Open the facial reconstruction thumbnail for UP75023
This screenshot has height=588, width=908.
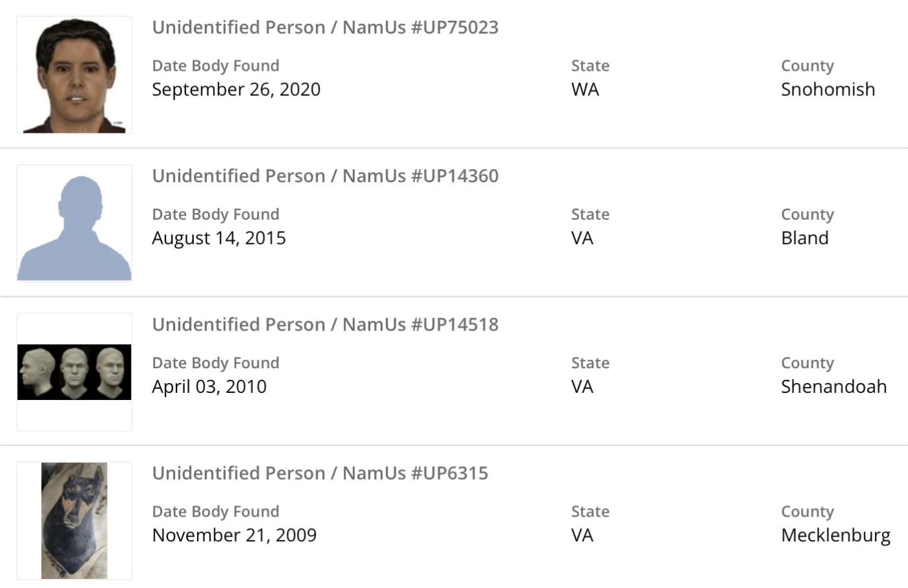[74, 75]
